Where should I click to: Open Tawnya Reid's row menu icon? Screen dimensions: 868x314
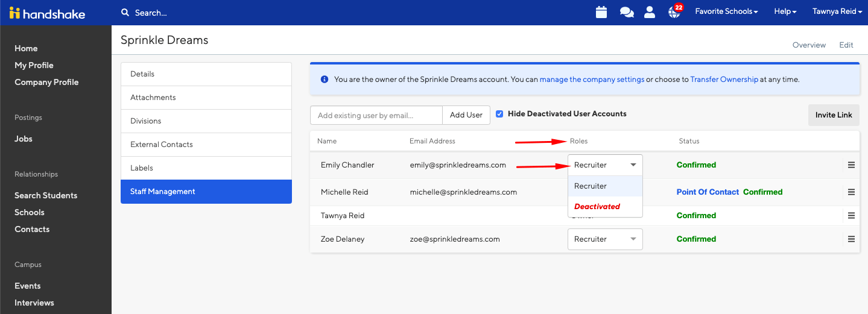[x=851, y=215]
